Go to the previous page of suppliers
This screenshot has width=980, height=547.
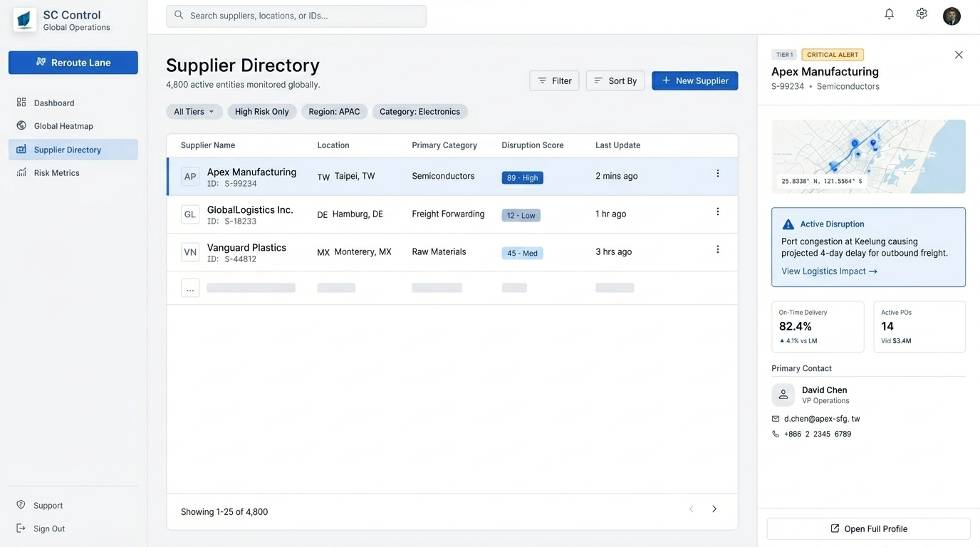point(691,509)
